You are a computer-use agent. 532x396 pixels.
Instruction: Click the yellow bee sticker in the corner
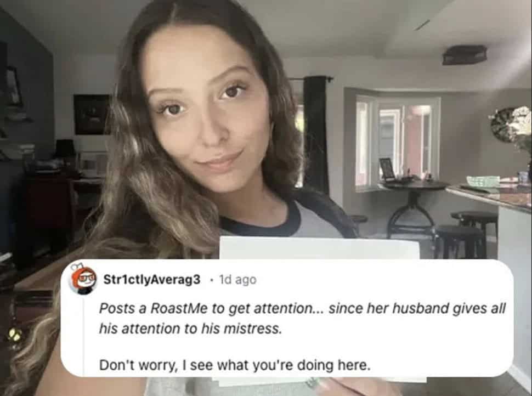click(x=14, y=335)
